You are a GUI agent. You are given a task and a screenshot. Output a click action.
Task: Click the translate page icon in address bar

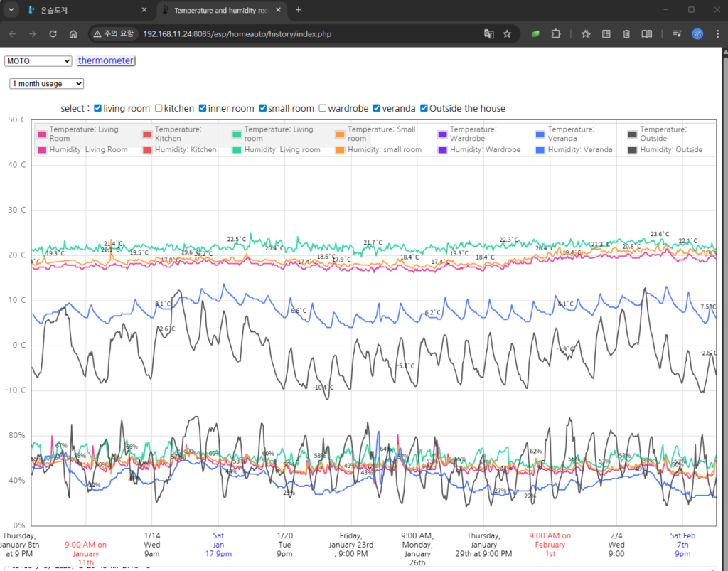[x=488, y=33]
